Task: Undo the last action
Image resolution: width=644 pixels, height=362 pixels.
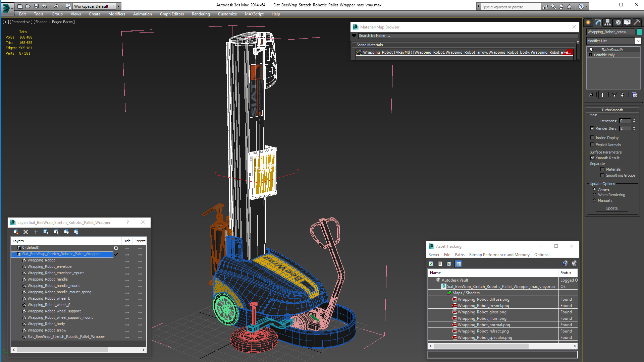Action: coord(44,6)
